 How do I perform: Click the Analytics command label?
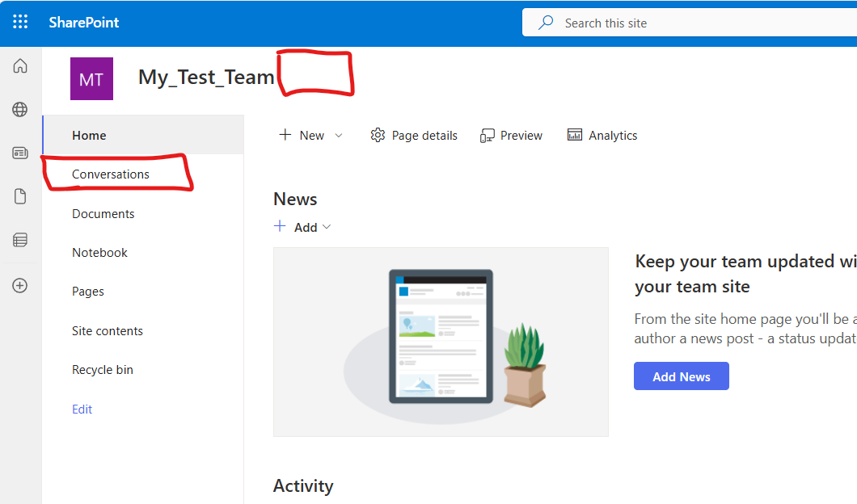click(613, 136)
